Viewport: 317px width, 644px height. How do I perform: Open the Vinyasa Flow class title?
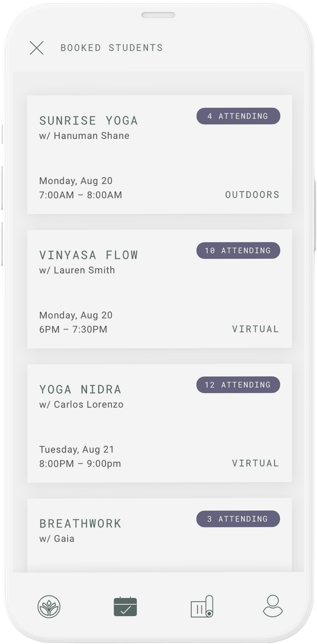(x=89, y=255)
